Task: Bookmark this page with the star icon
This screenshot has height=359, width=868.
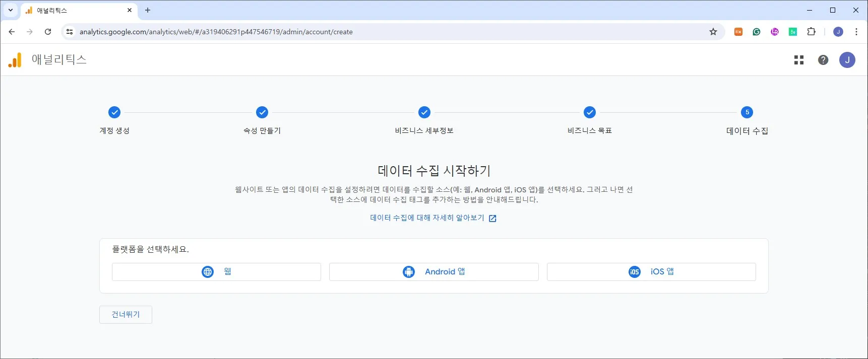Action: tap(713, 32)
